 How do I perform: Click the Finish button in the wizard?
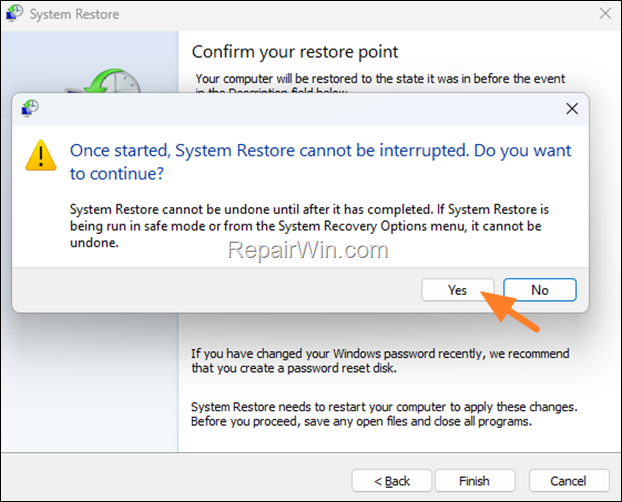click(475, 481)
